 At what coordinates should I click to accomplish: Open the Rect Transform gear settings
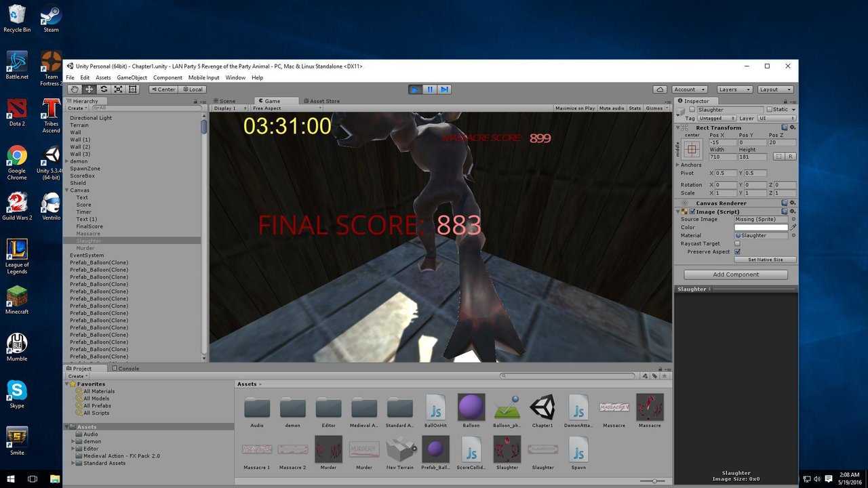click(x=792, y=127)
